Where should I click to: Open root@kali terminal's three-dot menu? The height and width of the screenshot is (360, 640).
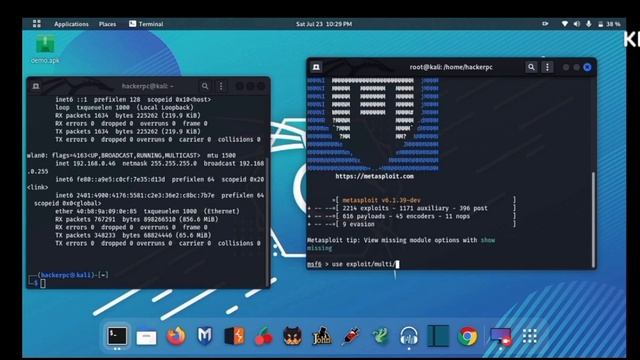click(547, 67)
